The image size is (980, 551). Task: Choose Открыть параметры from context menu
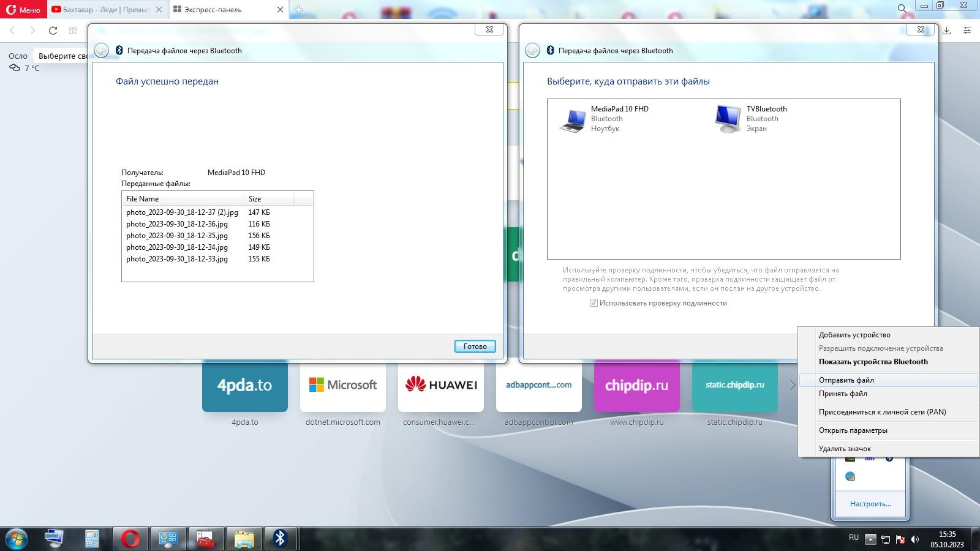click(x=888, y=430)
